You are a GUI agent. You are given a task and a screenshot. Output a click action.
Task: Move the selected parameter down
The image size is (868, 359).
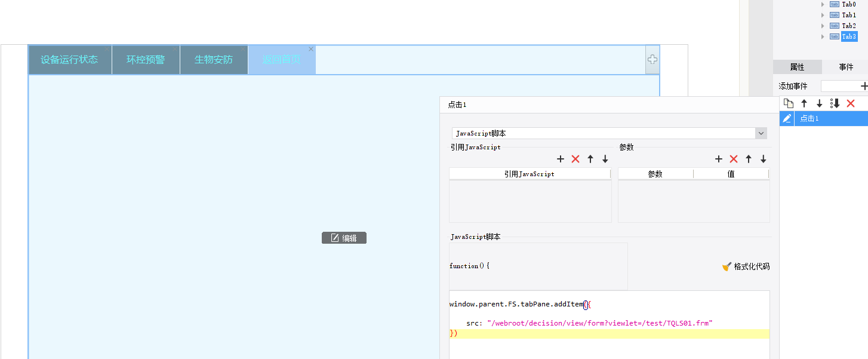pos(763,159)
